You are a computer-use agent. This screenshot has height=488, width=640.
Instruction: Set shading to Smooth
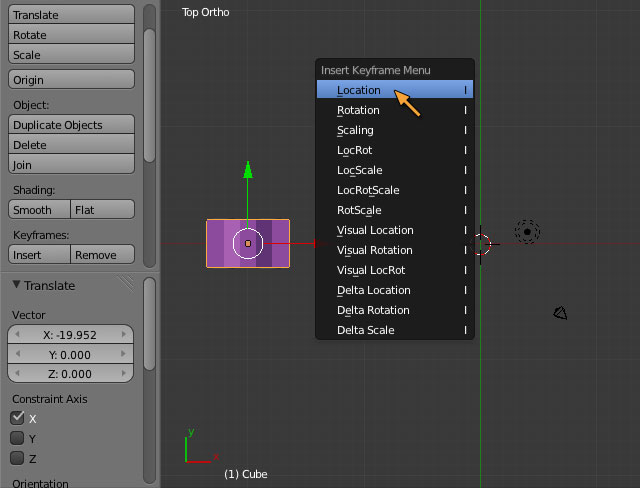coord(39,210)
